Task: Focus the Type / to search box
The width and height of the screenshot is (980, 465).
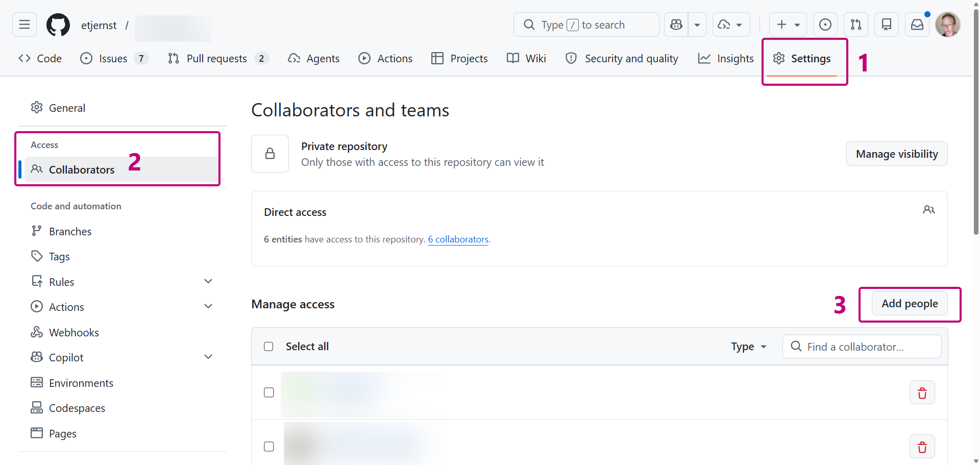Action: tap(586, 25)
